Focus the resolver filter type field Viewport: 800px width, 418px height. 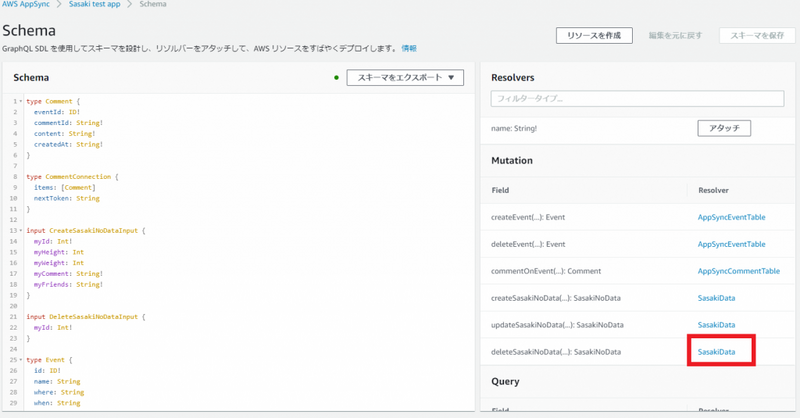click(x=637, y=99)
